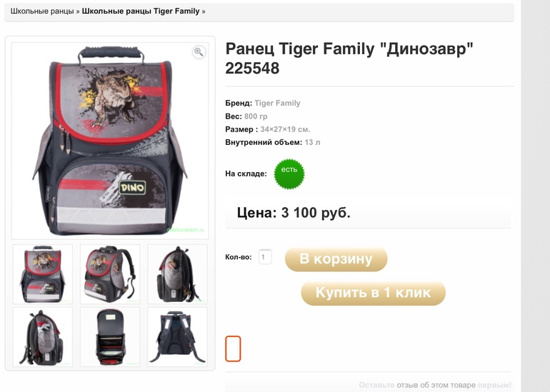Click the product title 'Ранец Tiger Family Динозавр'

pyautogui.click(x=349, y=59)
